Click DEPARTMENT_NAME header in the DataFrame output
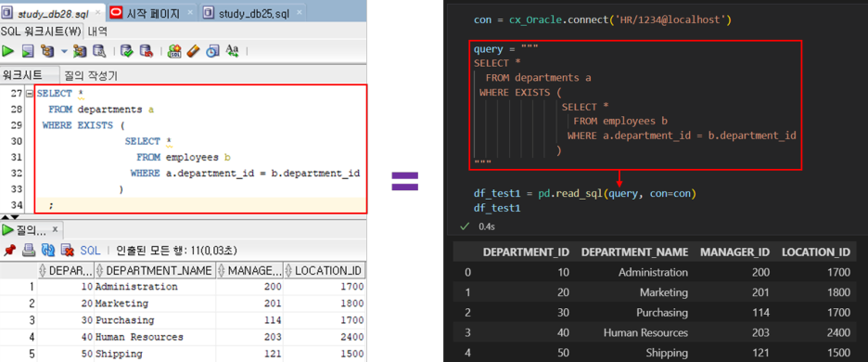Viewport: 868px width, 362px height. (635, 252)
